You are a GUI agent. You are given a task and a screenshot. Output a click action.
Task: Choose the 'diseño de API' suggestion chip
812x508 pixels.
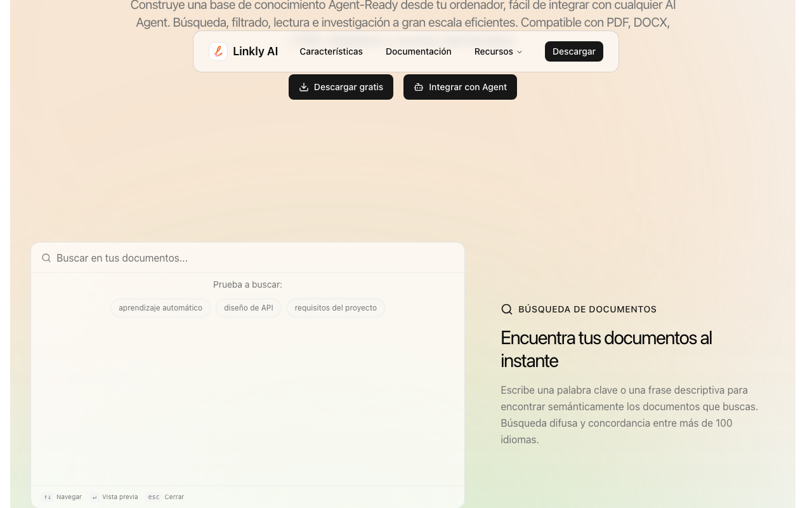coord(249,308)
